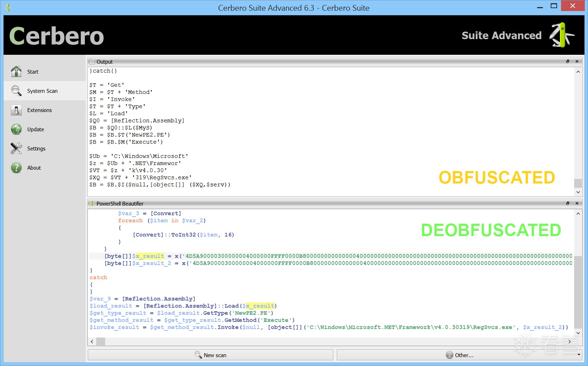Viewport: 588px width, 366px height.
Task: Click the "catch" keyword in Beautifier
Action: click(98, 277)
